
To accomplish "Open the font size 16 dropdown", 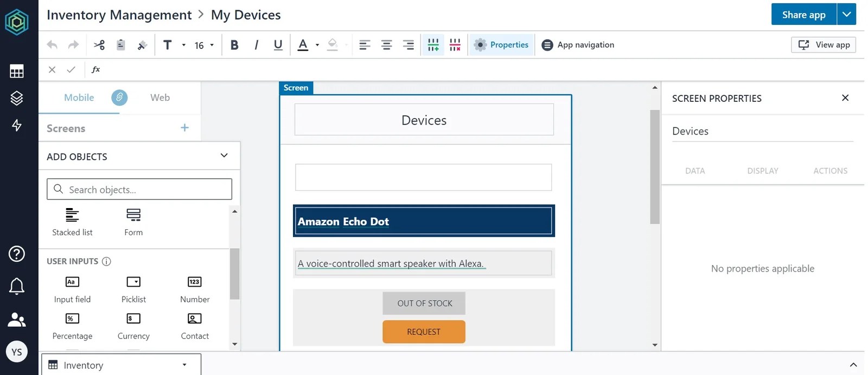I will pyautogui.click(x=205, y=45).
